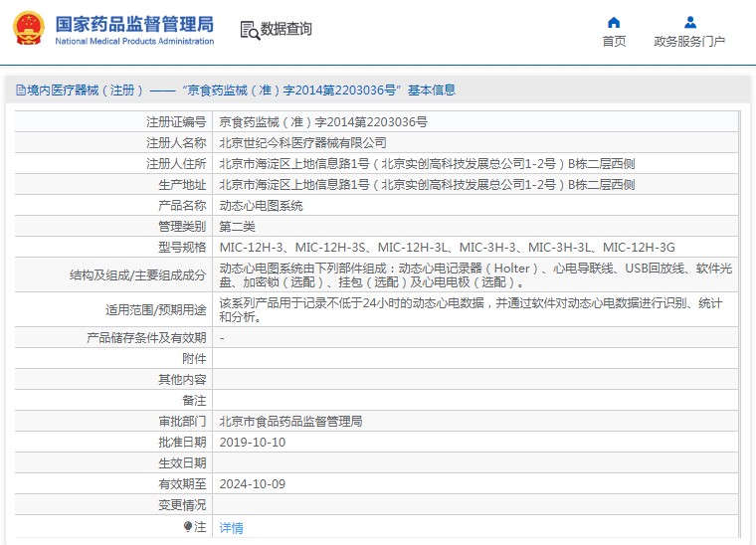Click registration number 京食药监械（准）字2014第2203036号 cell
Viewport: 756px width, 545px height.
point(322,122)
